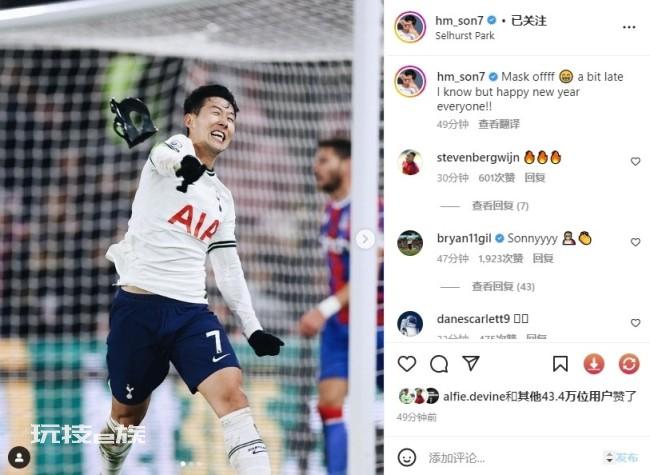Open the emoji picker smiley icon
650x475 pixels.
pyautogui.click(x=407, y=458)
